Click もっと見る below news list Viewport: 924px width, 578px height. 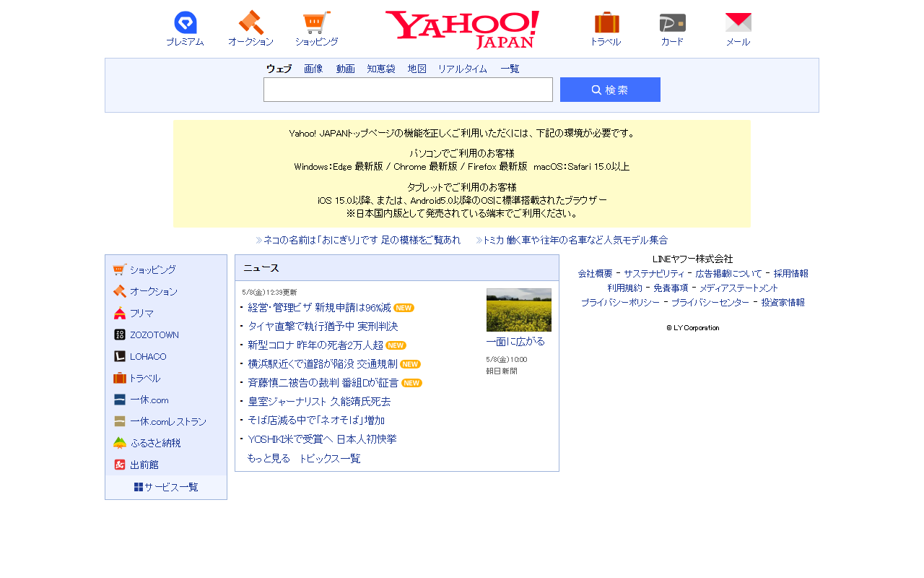(269, 459)
